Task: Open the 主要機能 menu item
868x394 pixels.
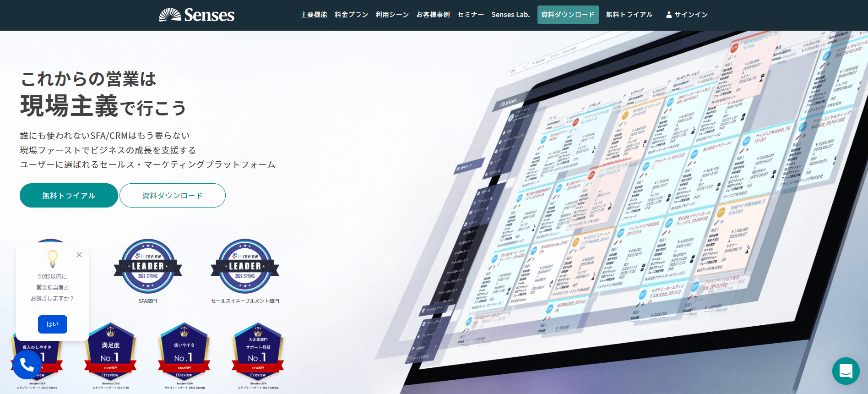Action: [x=314, y=15]
